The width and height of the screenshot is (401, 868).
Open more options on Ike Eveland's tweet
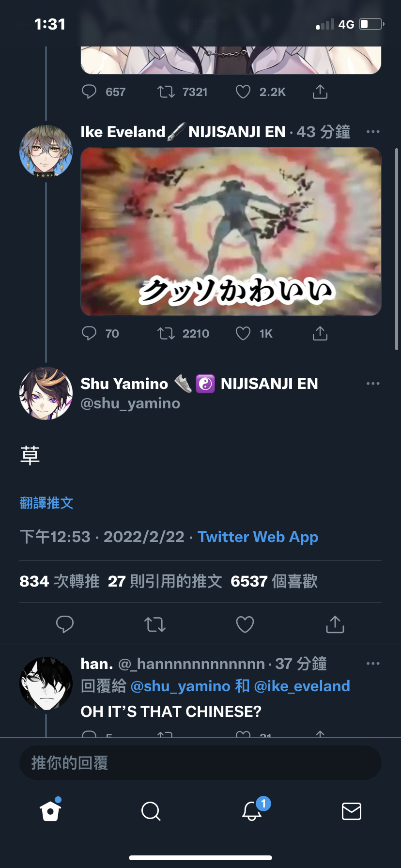373,132
